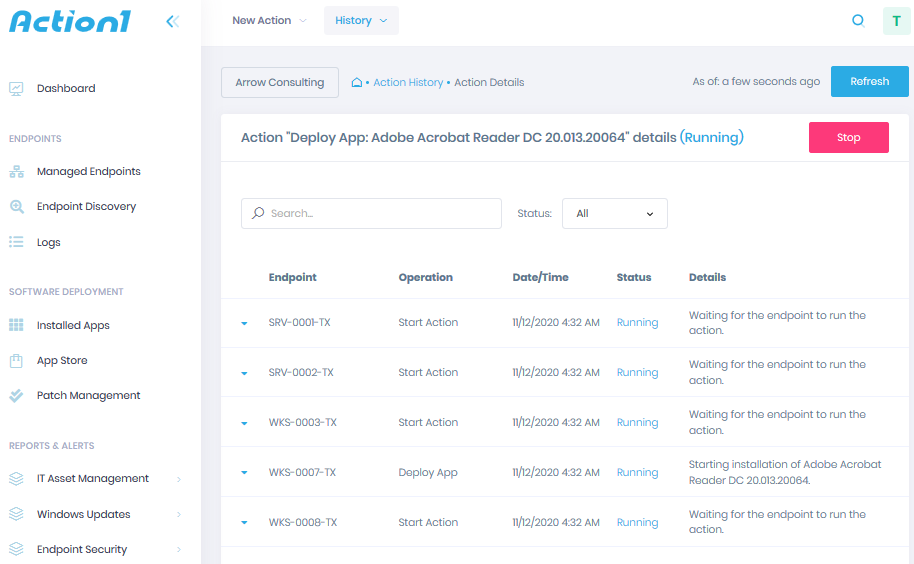Click the Dashboard monitor icon
The height and width of the screenshot is (564, 914).
(16, 89)
